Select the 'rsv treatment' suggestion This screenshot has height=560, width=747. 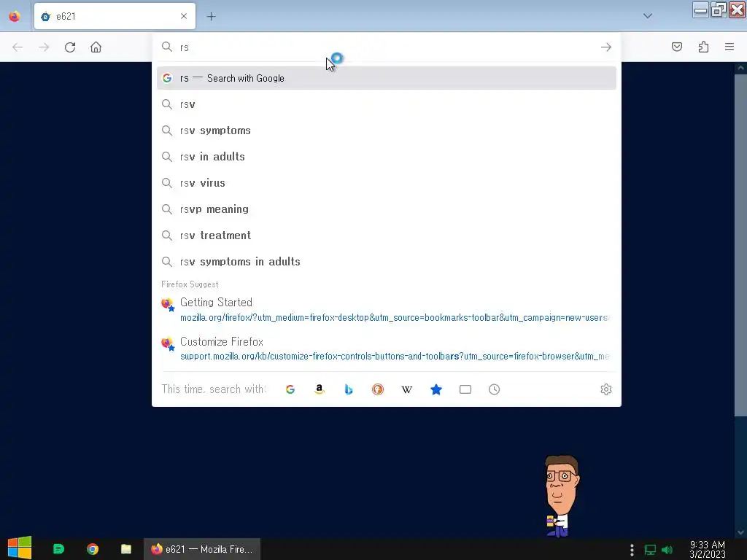coord(387,236)
